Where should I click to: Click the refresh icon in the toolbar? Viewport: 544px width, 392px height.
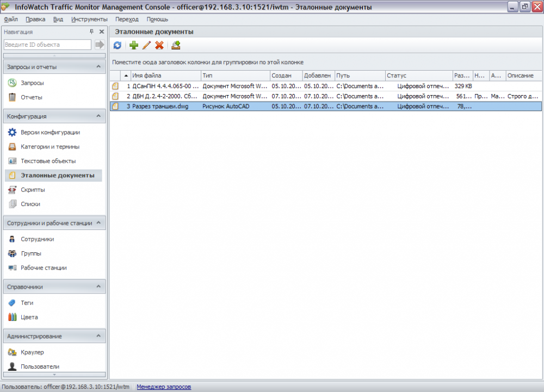coord(118,45)
